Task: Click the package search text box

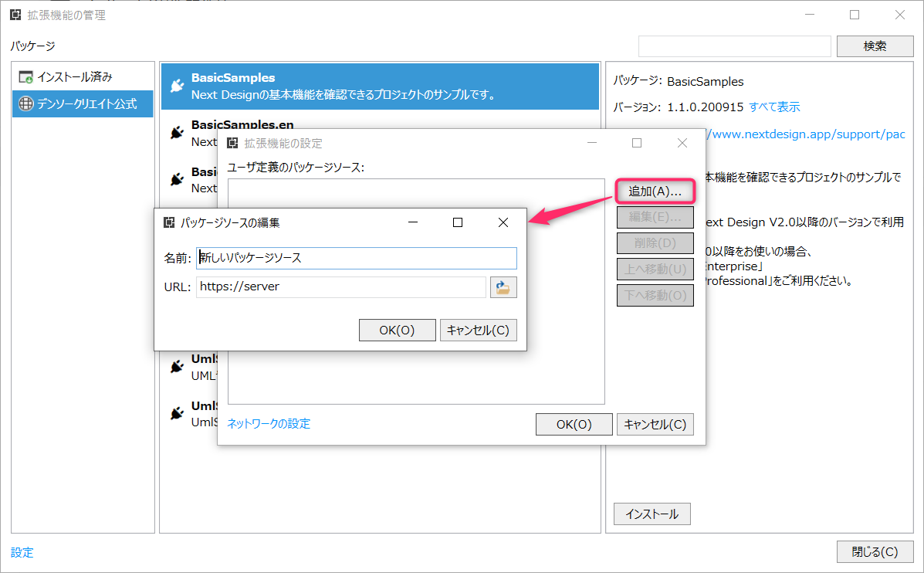Action: (x=734, y=46)
